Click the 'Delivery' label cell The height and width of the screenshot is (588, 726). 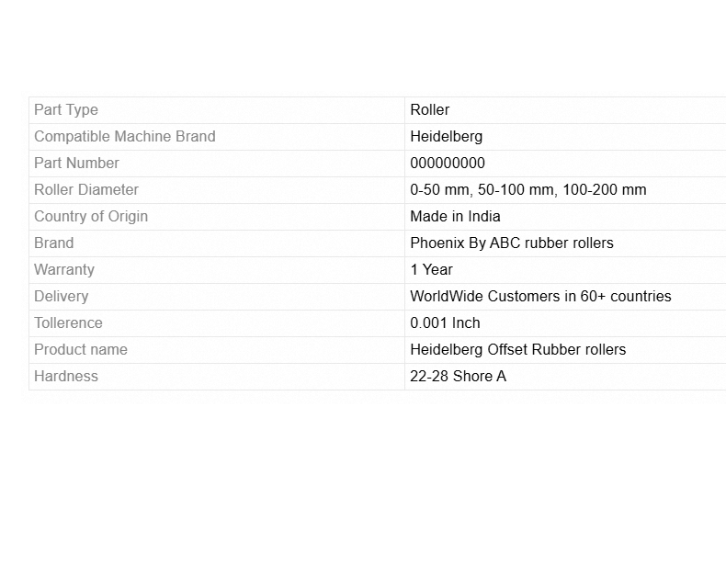pos(62,297)
